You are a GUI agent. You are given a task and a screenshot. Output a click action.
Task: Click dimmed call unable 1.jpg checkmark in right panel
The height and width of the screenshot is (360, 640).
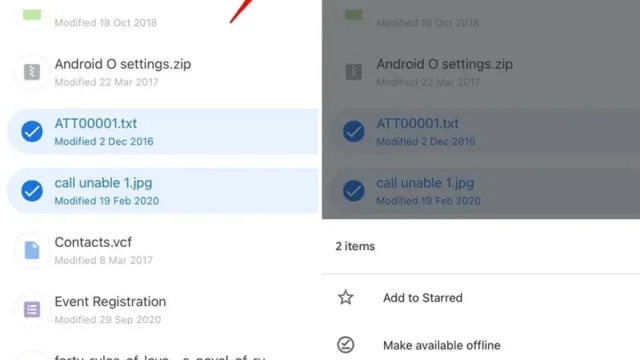353,191
